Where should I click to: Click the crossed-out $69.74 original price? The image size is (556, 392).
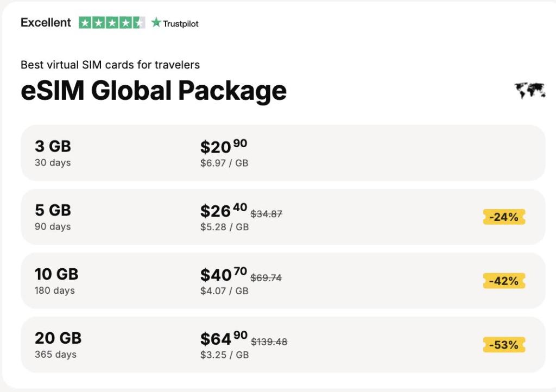tap(266, 278)
